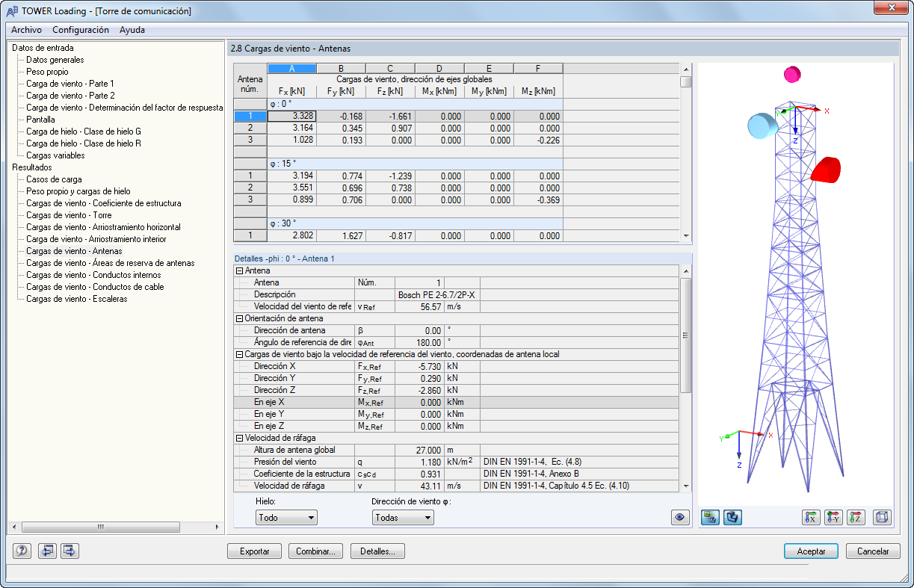Set view in Z axis direction
The height and width of the screenshot is (588, 914).
point(856,517)
